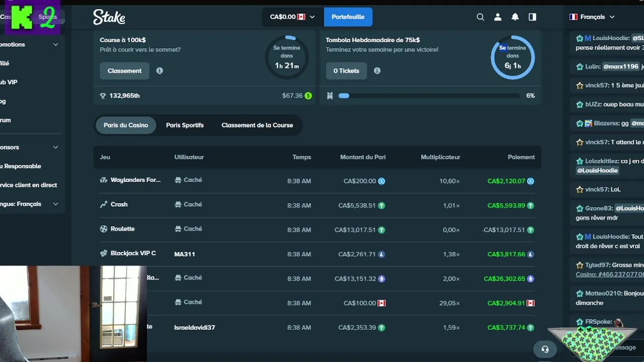Click the Multiplicateur column header

[x=440, y=157]
